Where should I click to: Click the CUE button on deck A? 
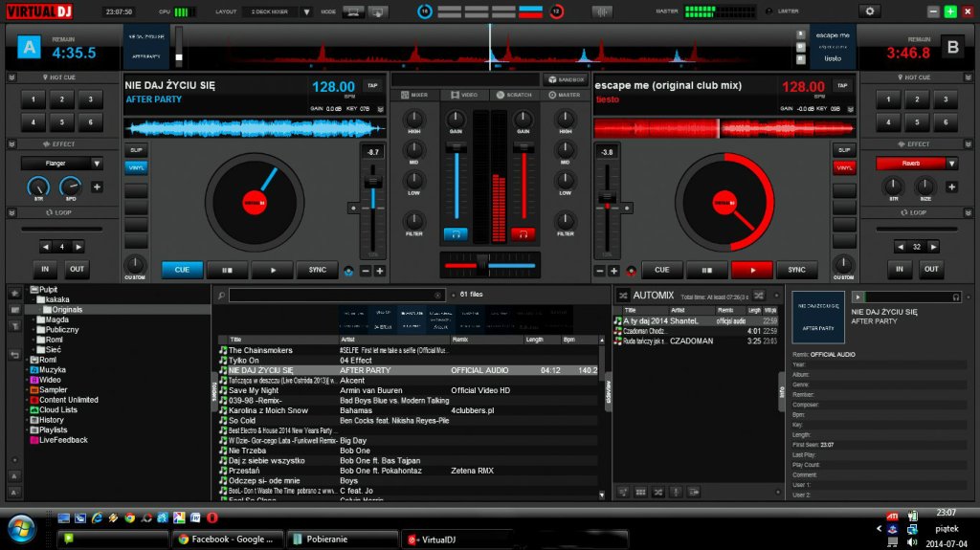coord(182,270)
